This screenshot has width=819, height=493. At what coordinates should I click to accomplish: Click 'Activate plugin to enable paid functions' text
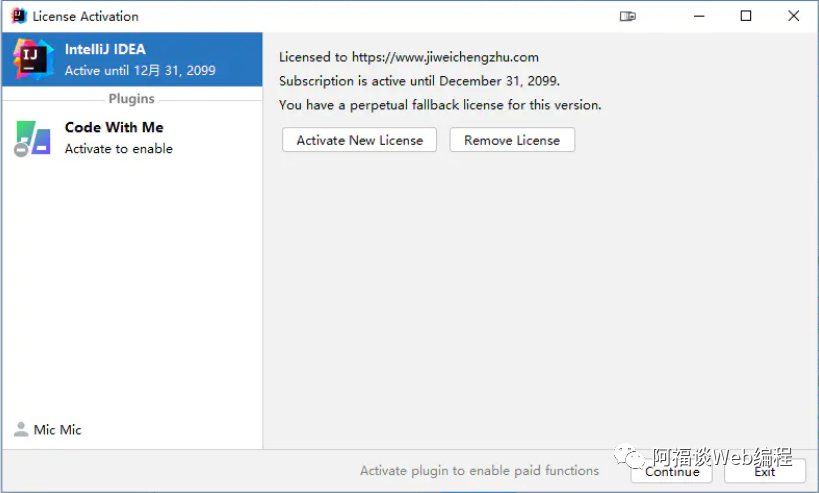click(x=479, y=471)
